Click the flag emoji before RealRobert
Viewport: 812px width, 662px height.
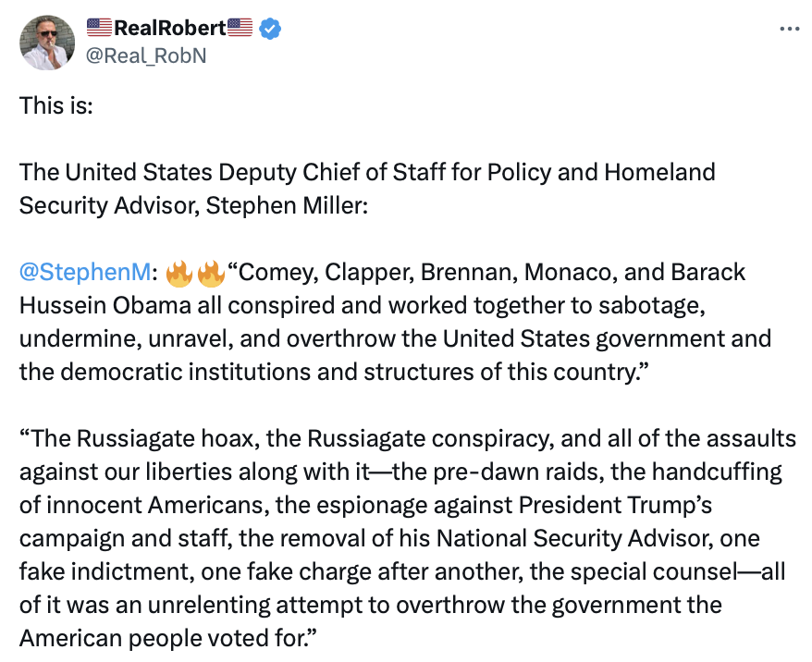[100, 30]
